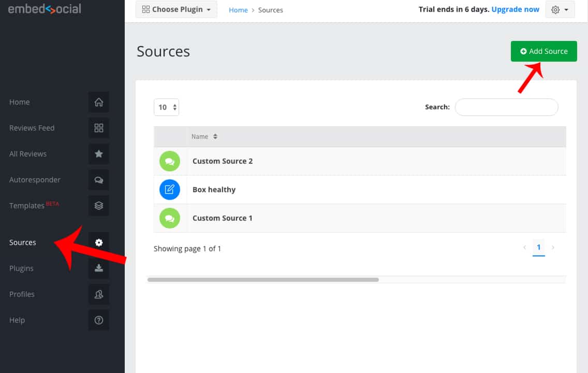Open the Home sidebar menu item
Screen dimensions: 588x373
coord(20,102)
